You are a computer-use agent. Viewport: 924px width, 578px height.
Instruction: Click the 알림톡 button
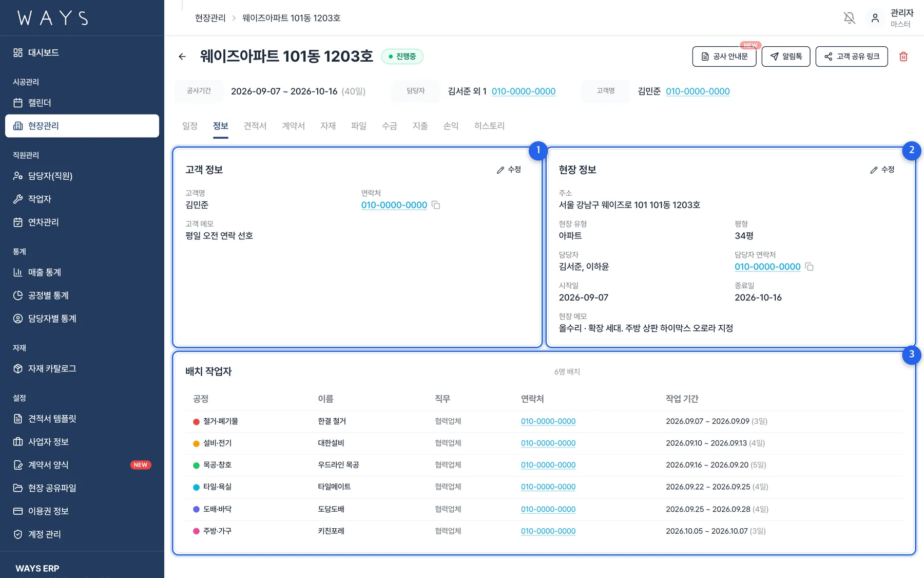coord(786,57)
